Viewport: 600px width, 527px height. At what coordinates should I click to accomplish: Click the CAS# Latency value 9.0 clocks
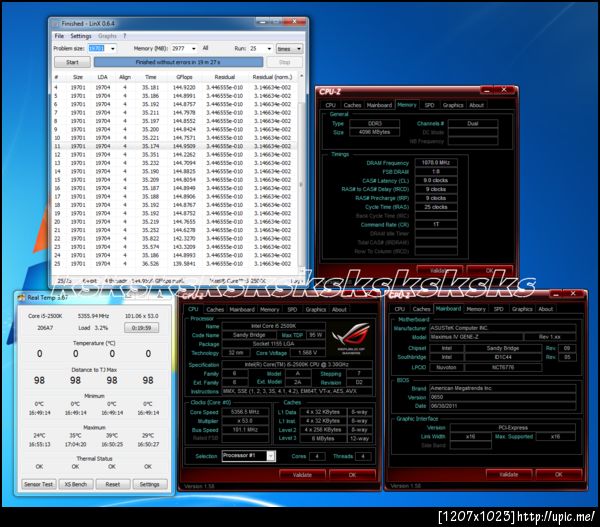436,180
